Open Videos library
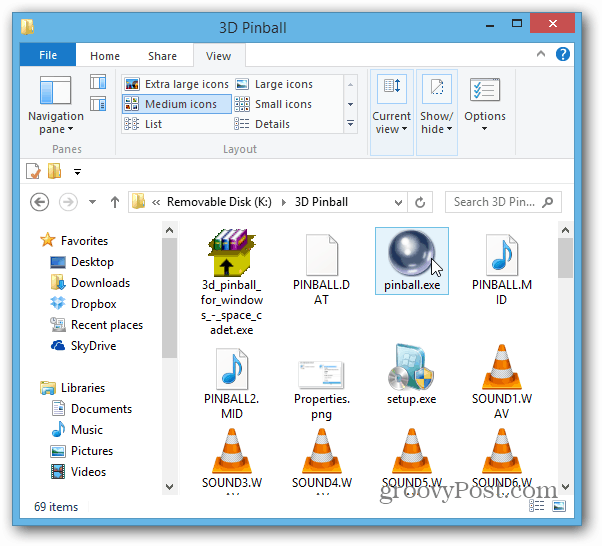The image size is (602, 546). 78,472
